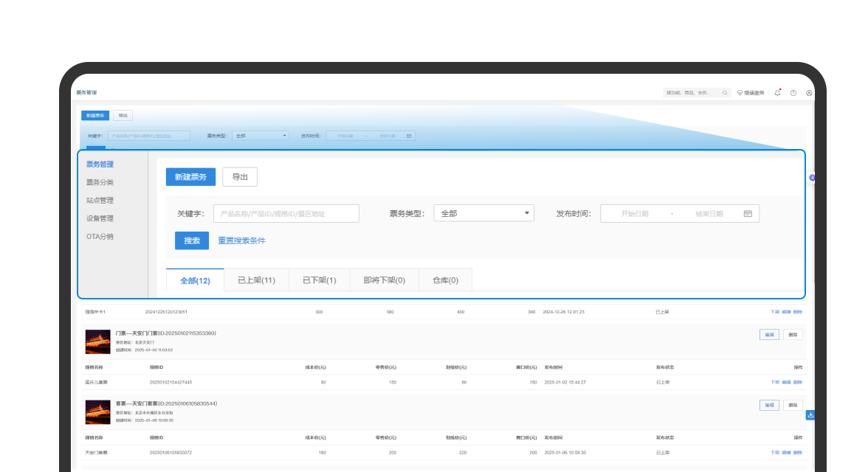This screenshot has height=472, width=868.
Task: Click publish time 2025-01-02 15:44:27
Action: tap(565, 382)
